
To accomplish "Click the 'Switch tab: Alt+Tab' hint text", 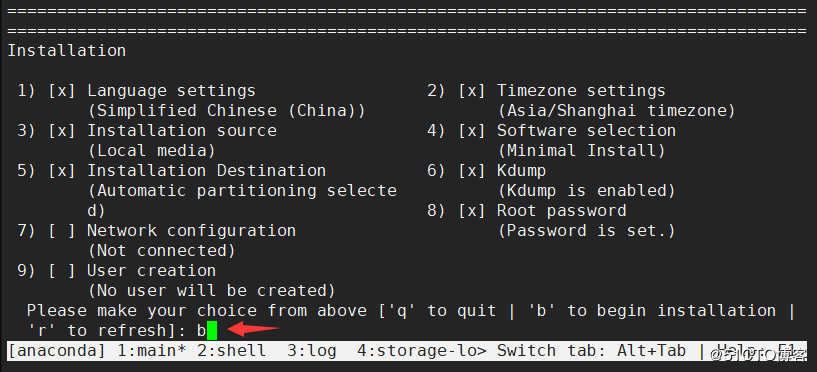I will 591,351.
